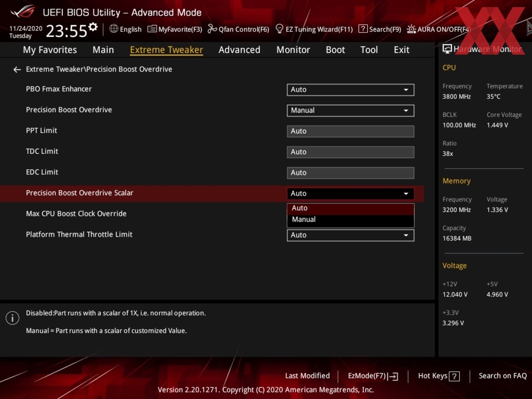Open MyFavorite(F3) list icon
The height and width of the screenshot is (399, 532).
point(152,29)
